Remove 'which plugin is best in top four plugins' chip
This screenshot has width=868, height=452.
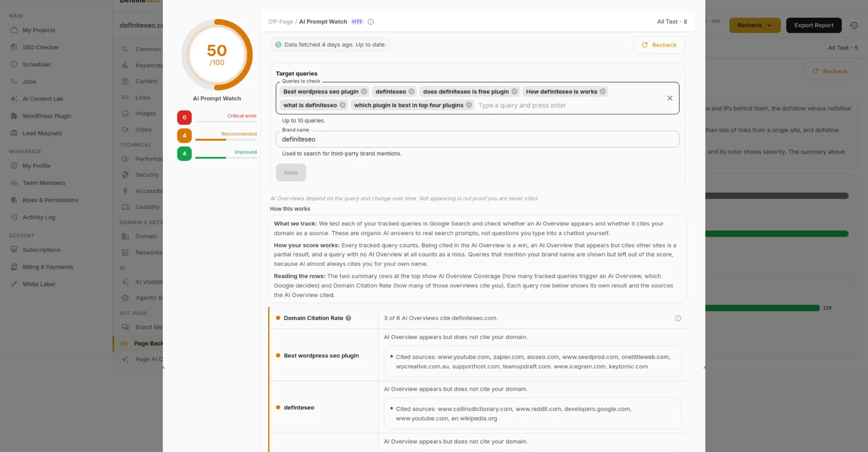coord(469,105)
